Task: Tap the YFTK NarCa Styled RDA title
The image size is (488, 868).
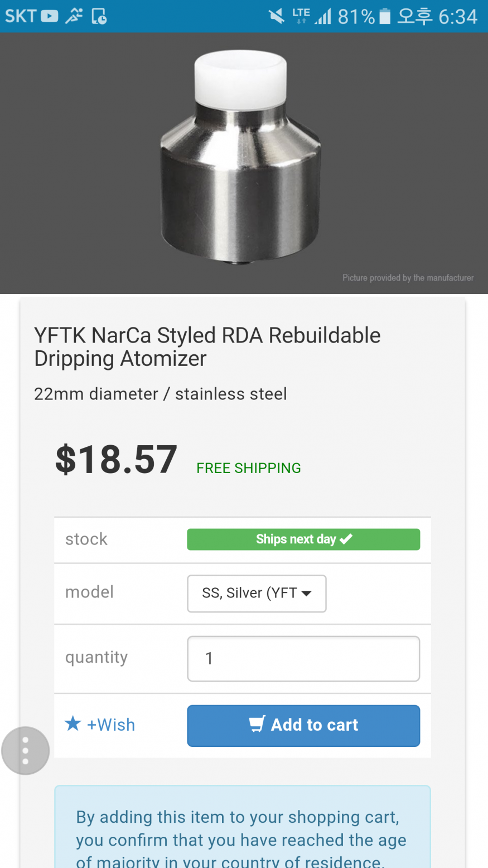Action: 207,347
